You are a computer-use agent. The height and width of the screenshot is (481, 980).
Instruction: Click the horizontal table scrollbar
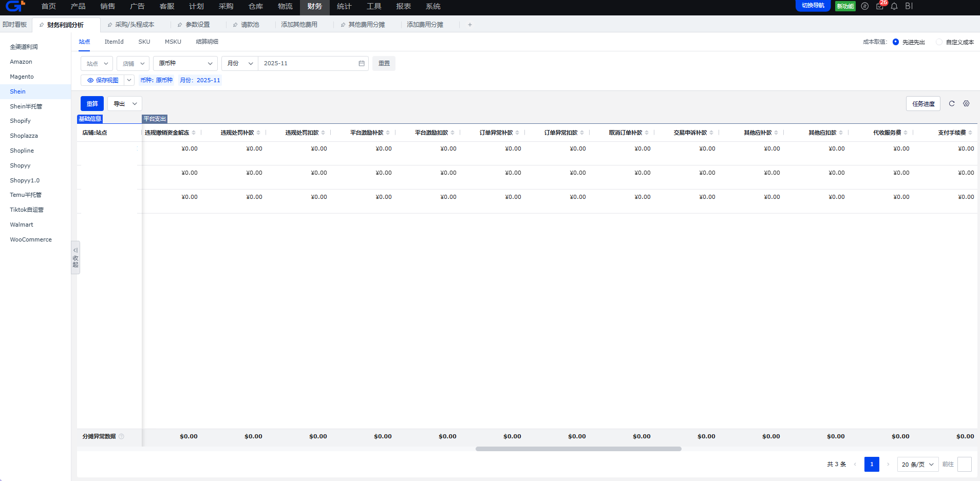578,449
